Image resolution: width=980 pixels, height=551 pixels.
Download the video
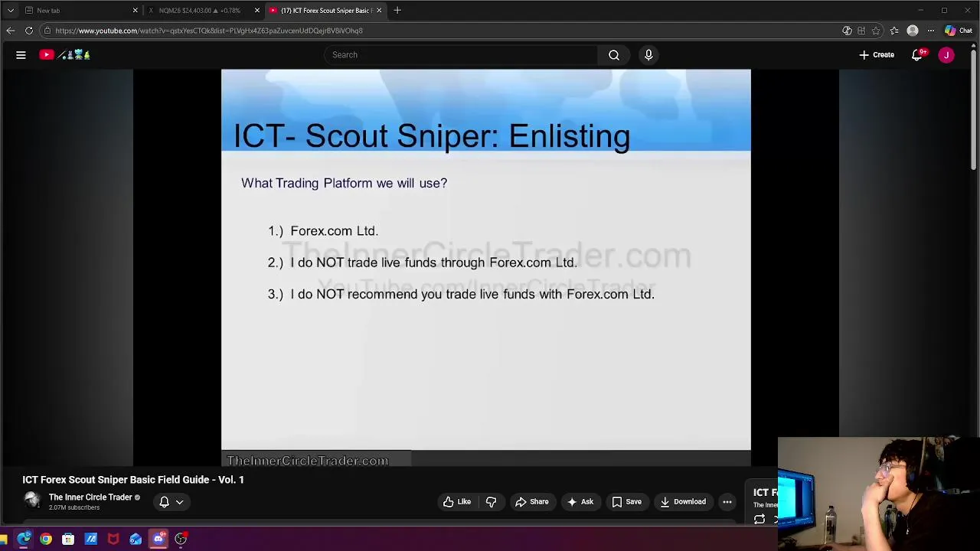click(683, 502)
